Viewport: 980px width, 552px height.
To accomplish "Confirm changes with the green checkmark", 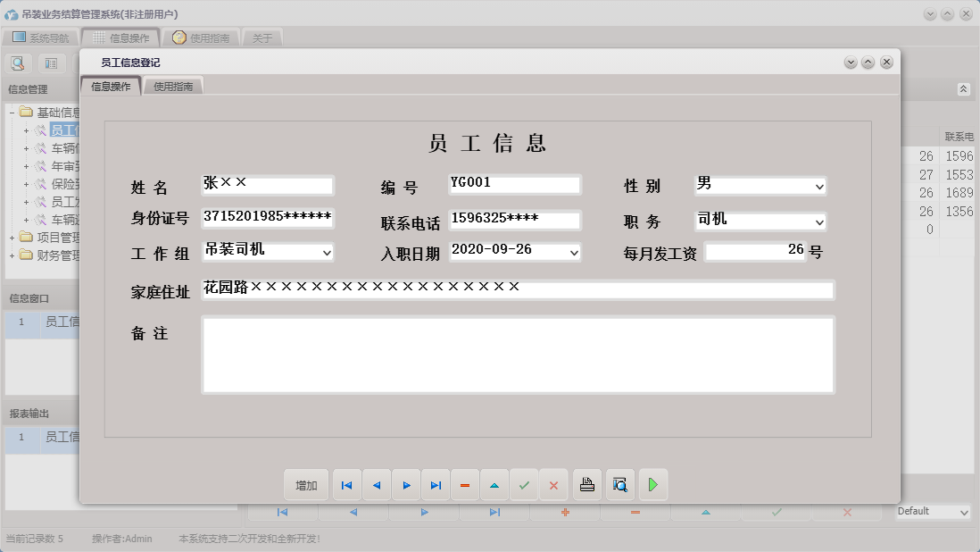I will click(524, 484).
